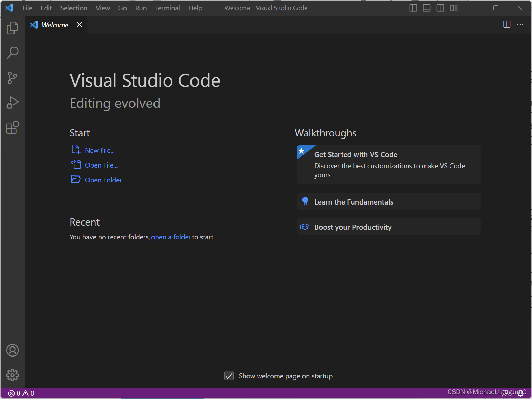The height and width of the screenshot is (399, 532).
Task: Click the New File icon
Action: tap(76, 150)
